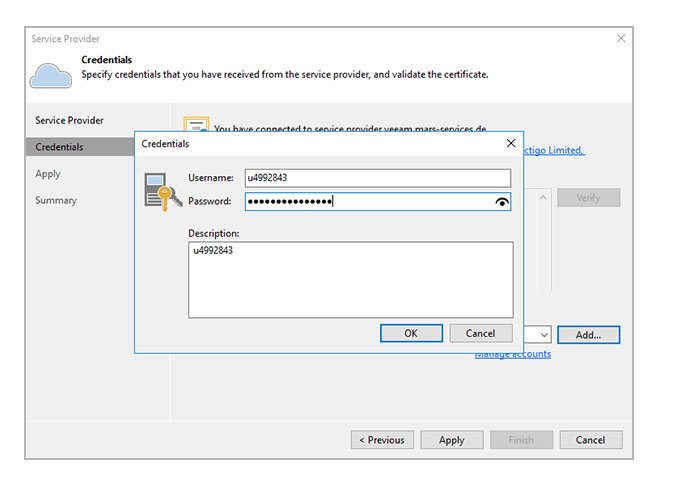This screenshot has width=673, height=488.
Task: Go back with the Previous button
Action: point(381,440)
